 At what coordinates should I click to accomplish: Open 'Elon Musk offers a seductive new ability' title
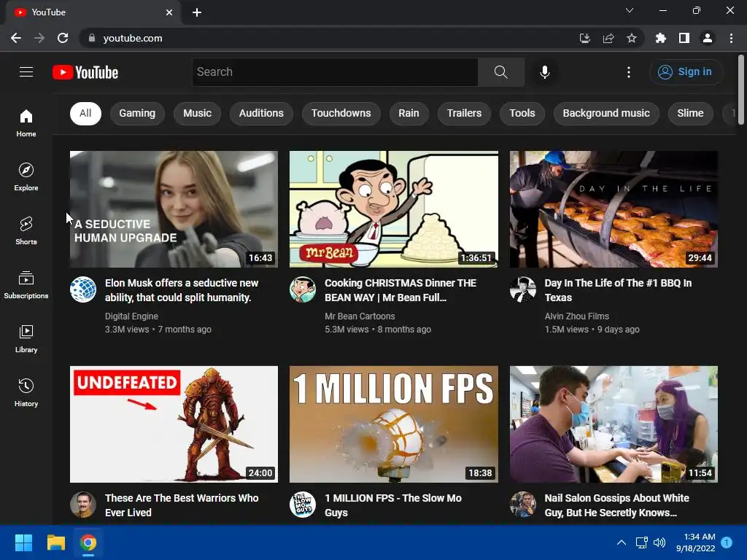[182, 290]
